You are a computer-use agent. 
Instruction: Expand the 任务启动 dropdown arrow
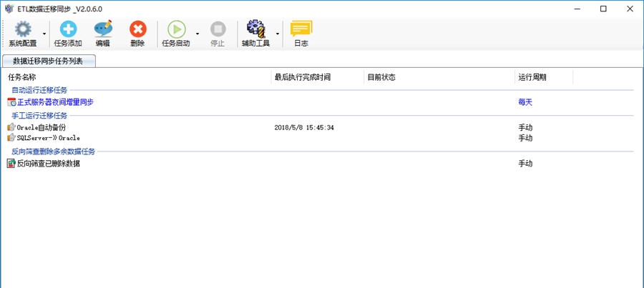point(197,34)
